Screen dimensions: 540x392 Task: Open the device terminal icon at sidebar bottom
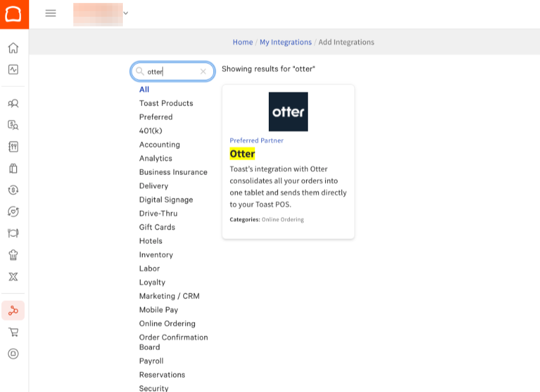point(13,354)
